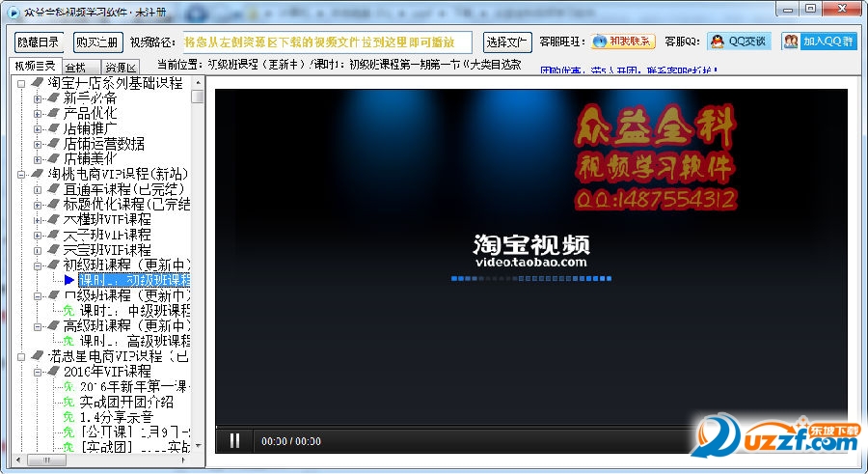Click the book icon beside 初级班课程
868x474 pixels.
coord(53,265)
